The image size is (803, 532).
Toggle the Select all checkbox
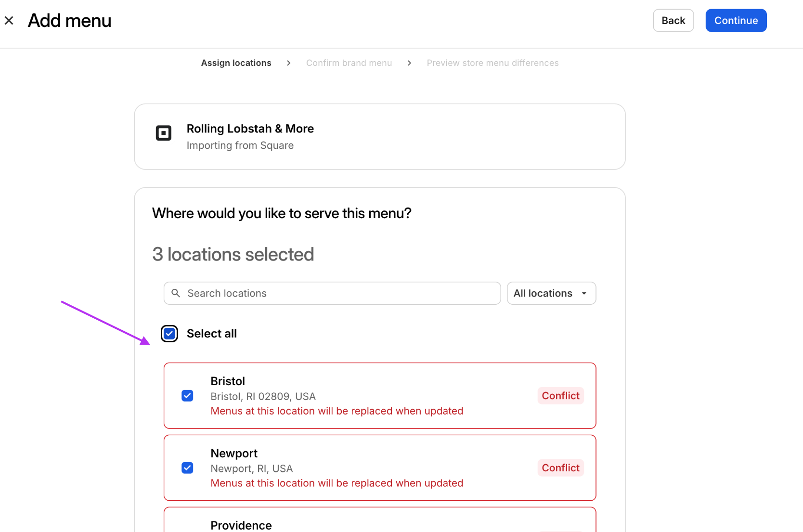tap(169, 334)
